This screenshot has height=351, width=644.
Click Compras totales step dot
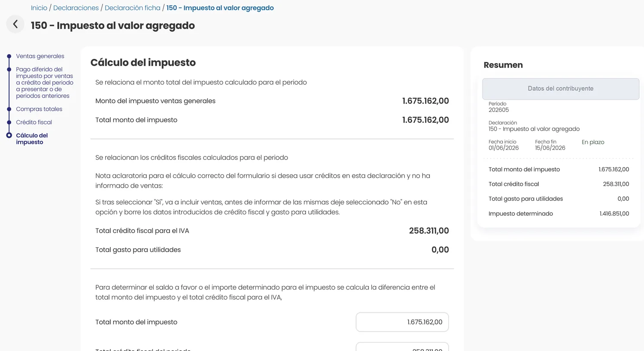9,109
